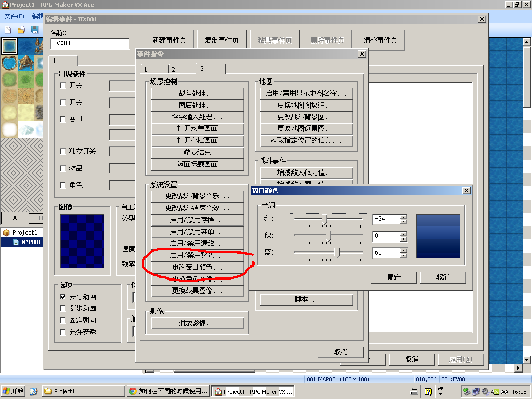Open the Chrome taskbar item

click(x=168, y=391)
